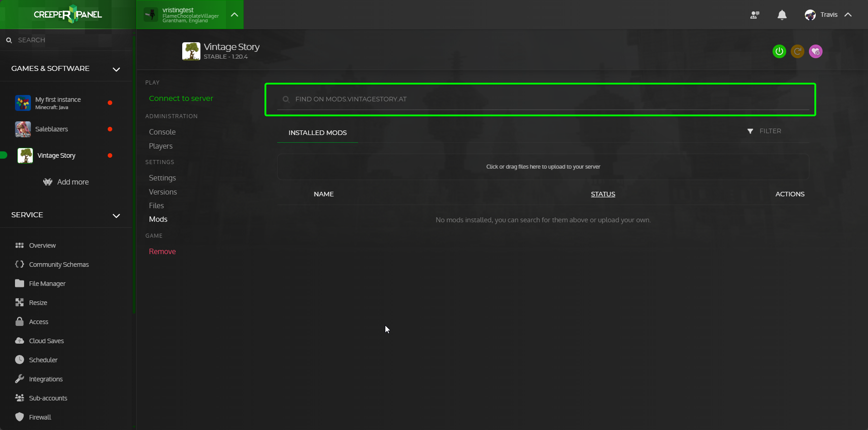868x430 pixels.
Task: Click the sidebar search magnifier icon
Action: click(x=9, y=40)
